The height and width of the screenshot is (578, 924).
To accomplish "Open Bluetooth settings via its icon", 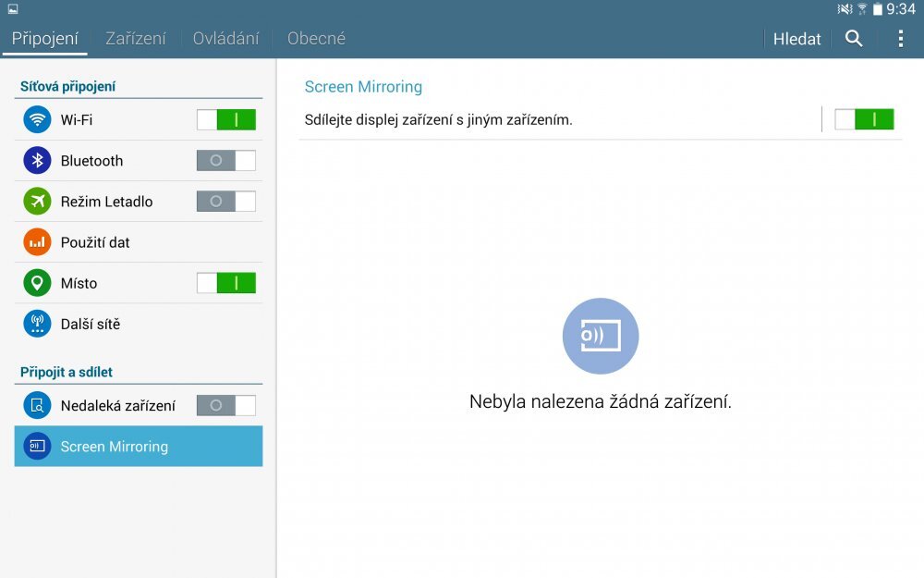I will point(36,160).
